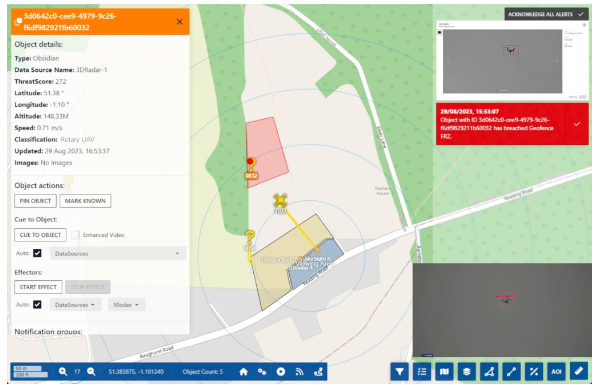Open the filter funnel tool
Image resolution: width=597 pixels, height=385 pixels.
(x=399, y=371)
